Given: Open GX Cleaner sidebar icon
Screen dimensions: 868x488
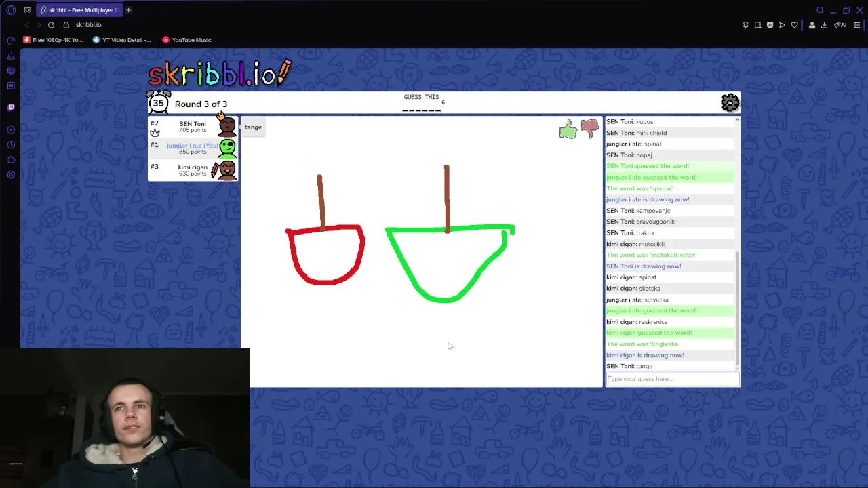Looking at the screenshot, I should 11,56.
